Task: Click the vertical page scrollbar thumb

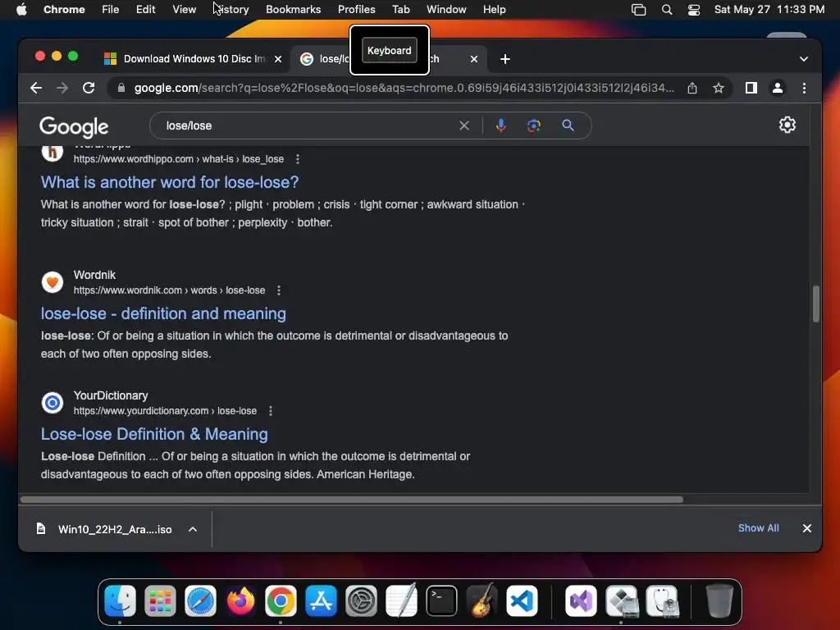Action: click(x=815, y=304)
